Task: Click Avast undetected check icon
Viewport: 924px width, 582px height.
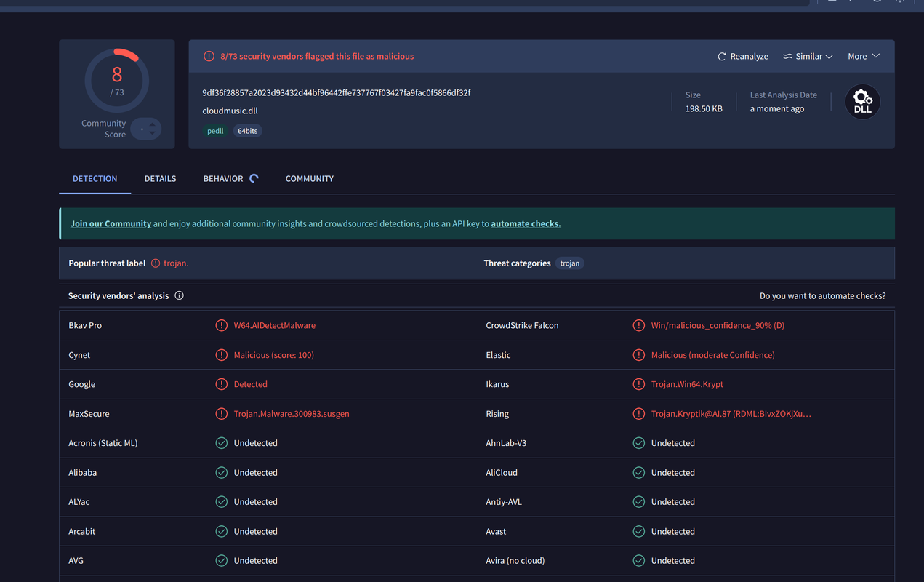Action: [638, 532]
